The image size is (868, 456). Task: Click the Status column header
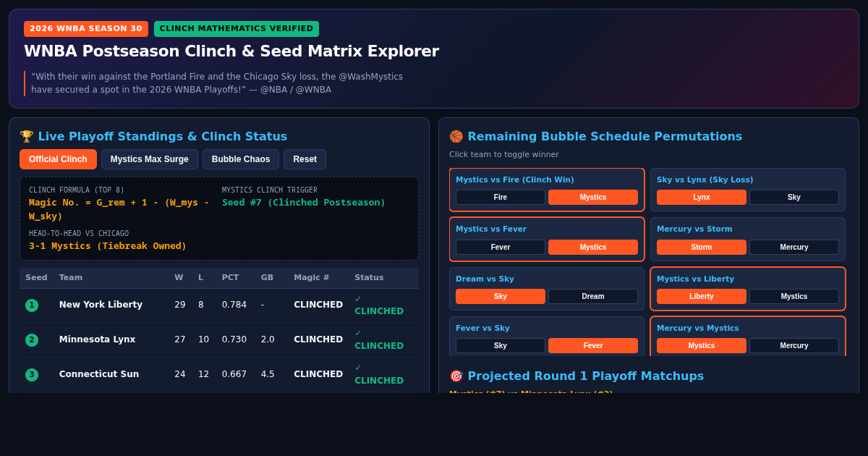[x=369, y=278]
